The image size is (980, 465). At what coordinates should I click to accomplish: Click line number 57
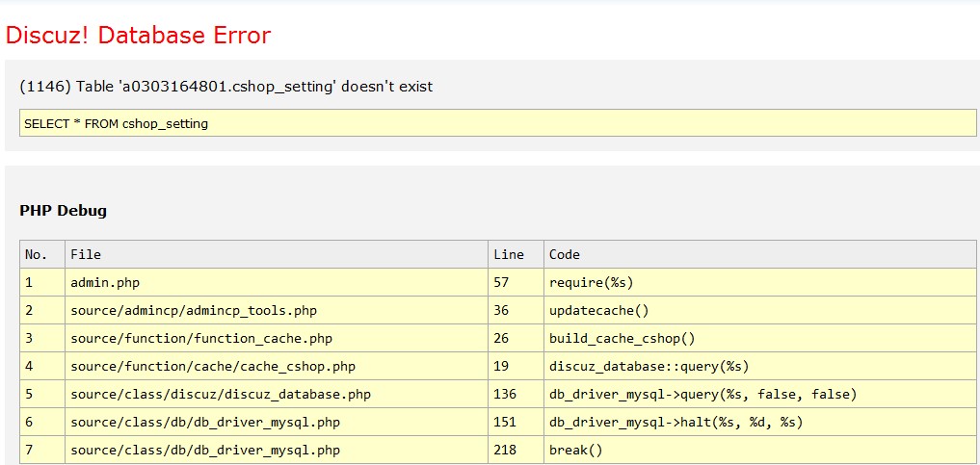516,282
